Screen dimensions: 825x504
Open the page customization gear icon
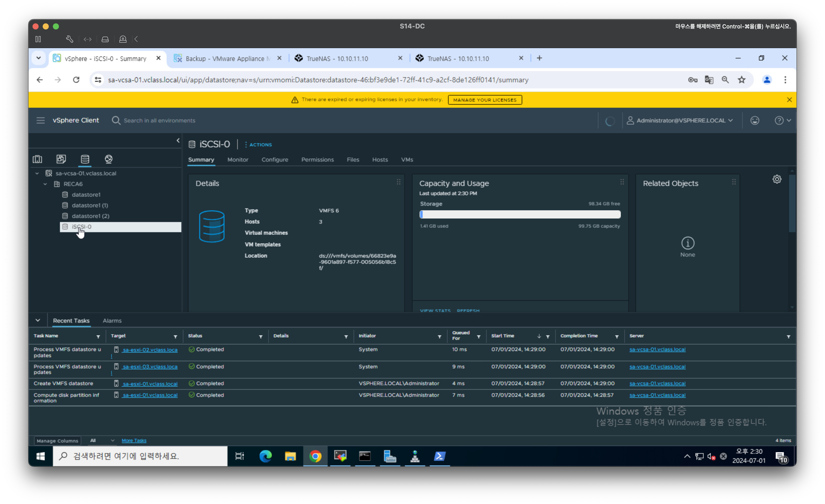(x=777, y=179)
